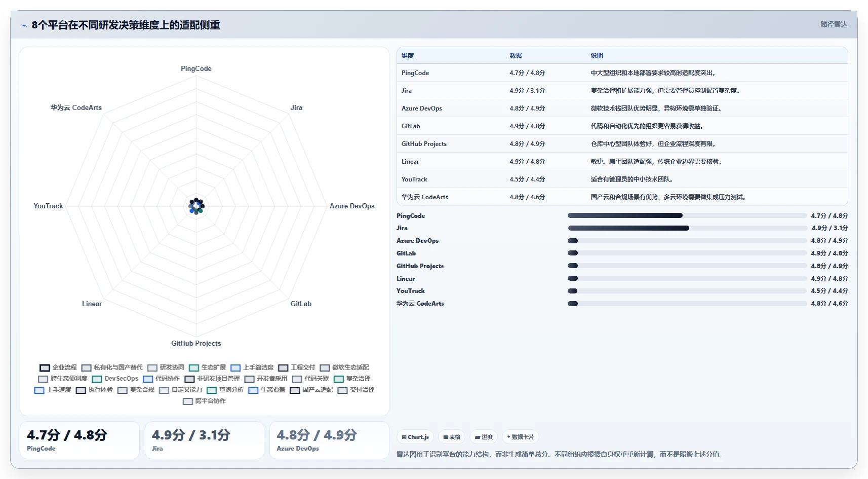Toggle the 国产云适配 legend entry
The image size is (868, 479).
[311, 390]
